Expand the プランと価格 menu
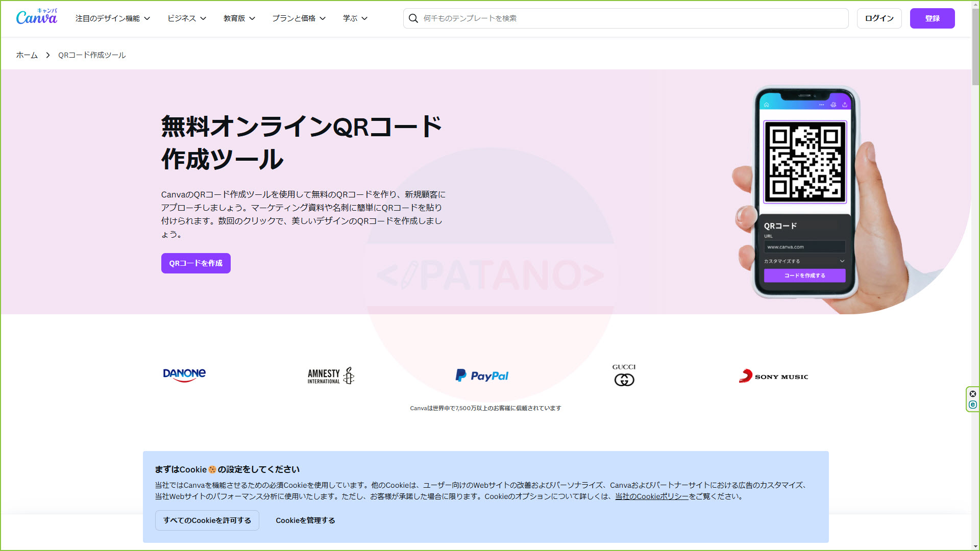980x551 pixels. tap(299, 18)
